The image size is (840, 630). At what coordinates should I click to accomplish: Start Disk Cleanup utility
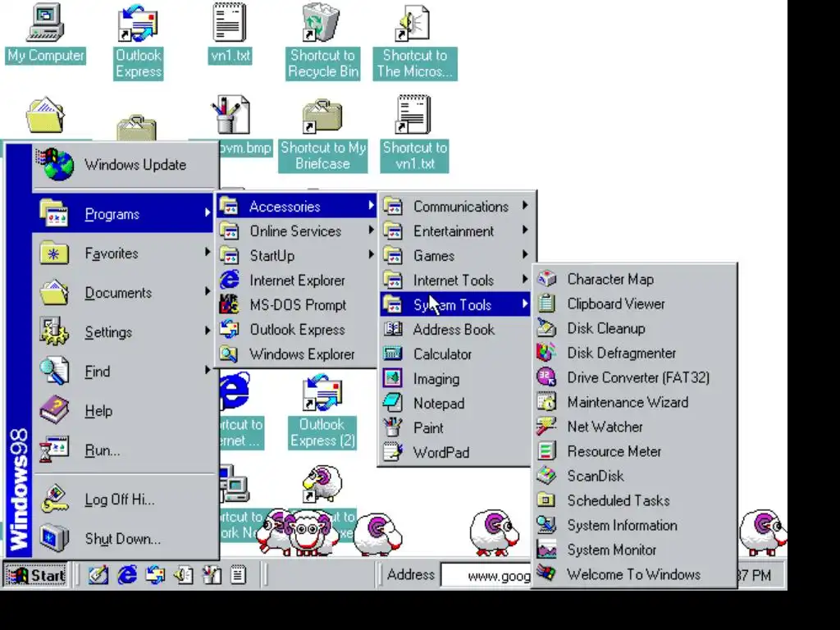pyautogui.click(x=634, y=328)
